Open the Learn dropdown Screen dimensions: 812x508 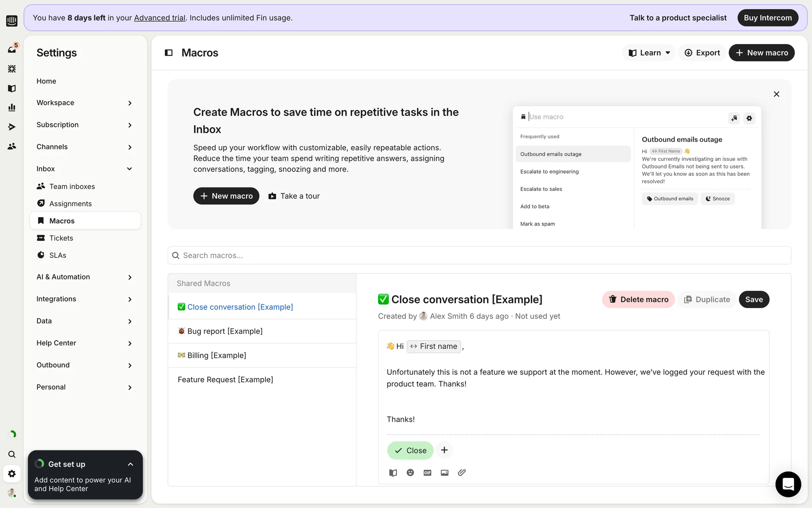pyautogui.click(x=649, y=53)
